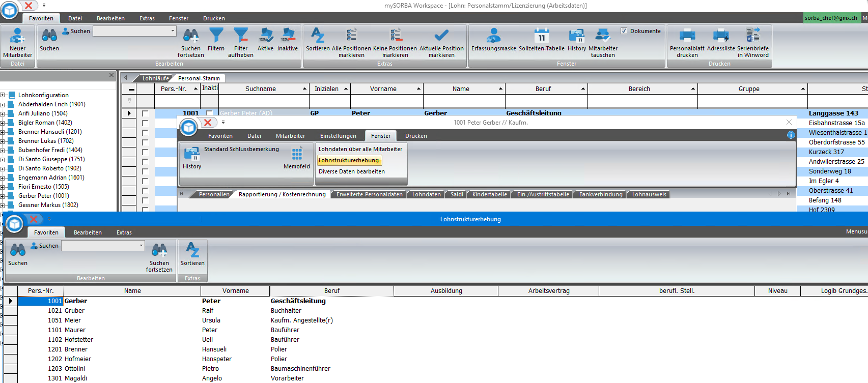Open quick access dropdown of main window
The width and height of the screenshot is (868, 383).
tap(44, 6)
